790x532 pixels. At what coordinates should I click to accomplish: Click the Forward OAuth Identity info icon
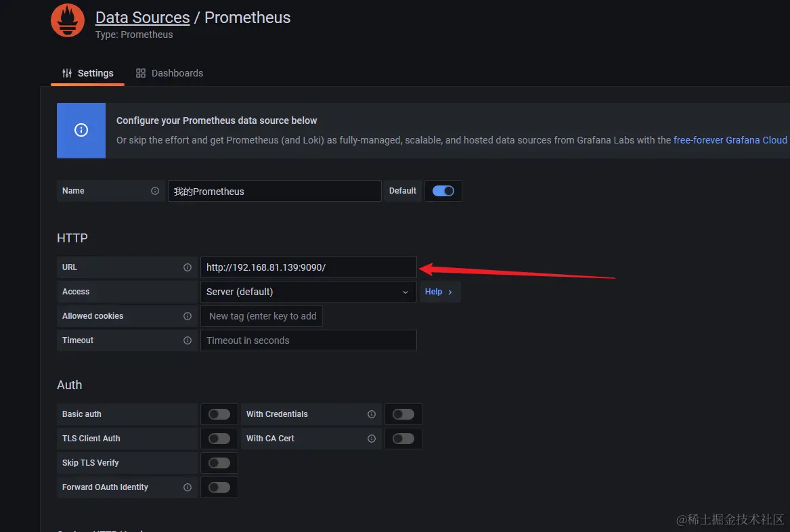(188, 487)
